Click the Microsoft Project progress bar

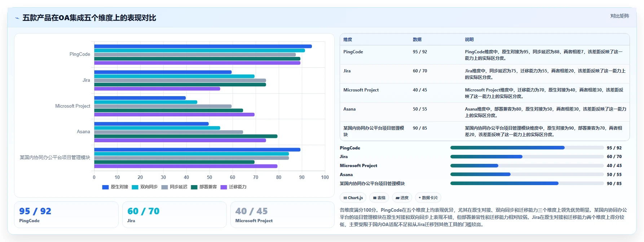coord(527,166)
